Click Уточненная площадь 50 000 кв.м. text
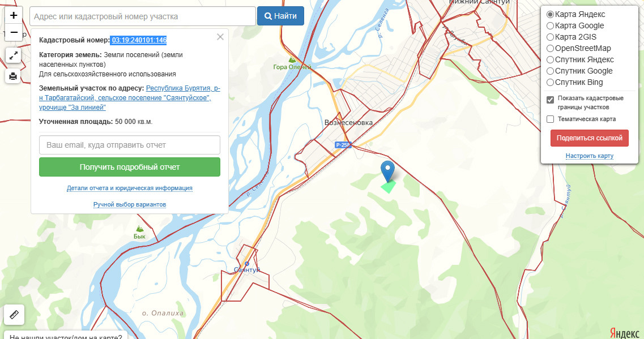The height and width of the screenshot is (339, 644). tap(96, 122)
